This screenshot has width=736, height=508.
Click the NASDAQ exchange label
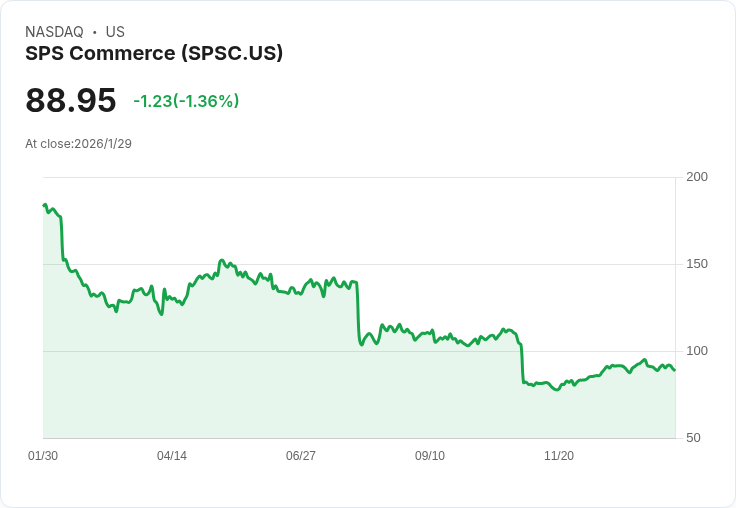[54, 32]
